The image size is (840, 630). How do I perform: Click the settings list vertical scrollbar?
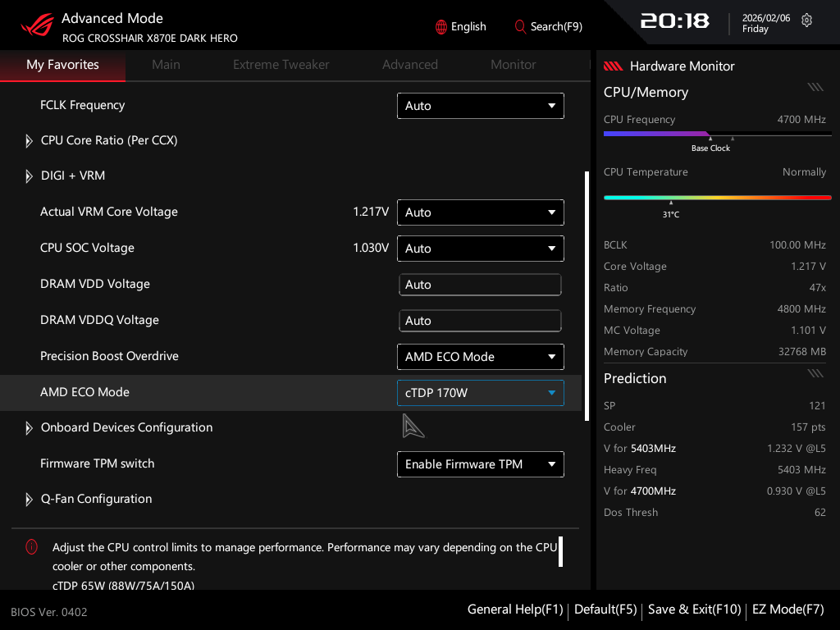click(587, 295)
